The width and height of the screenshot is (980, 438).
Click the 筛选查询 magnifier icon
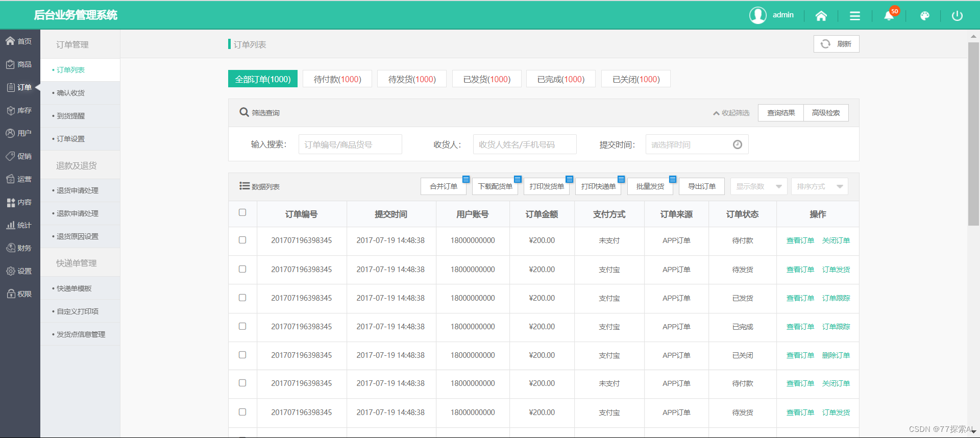[x=244, y=112]
